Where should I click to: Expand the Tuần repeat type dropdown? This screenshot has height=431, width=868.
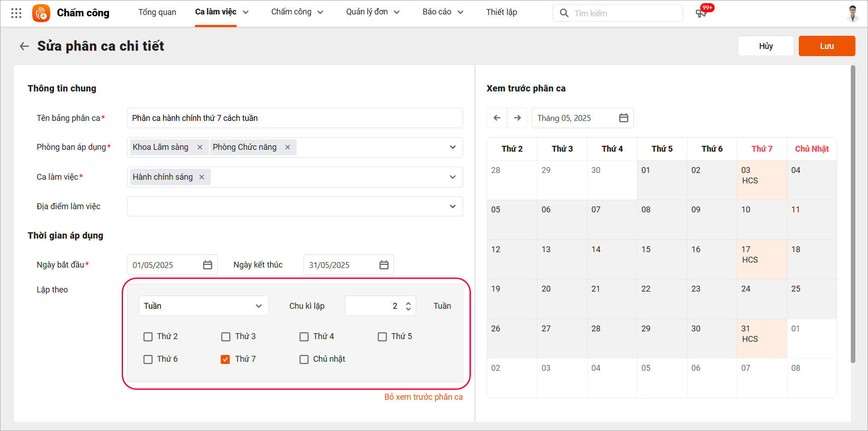tap(204, 306)
